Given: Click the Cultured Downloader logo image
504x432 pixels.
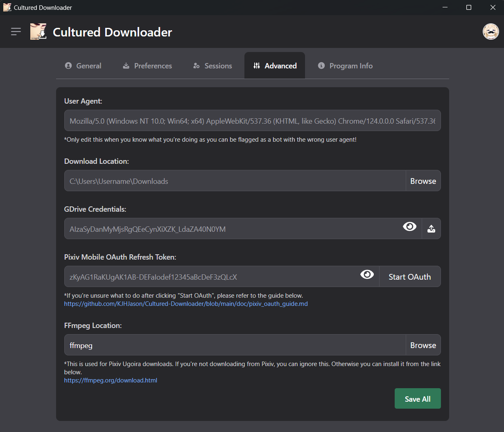Looking at the screenshot, I should (x=38, y=32).
